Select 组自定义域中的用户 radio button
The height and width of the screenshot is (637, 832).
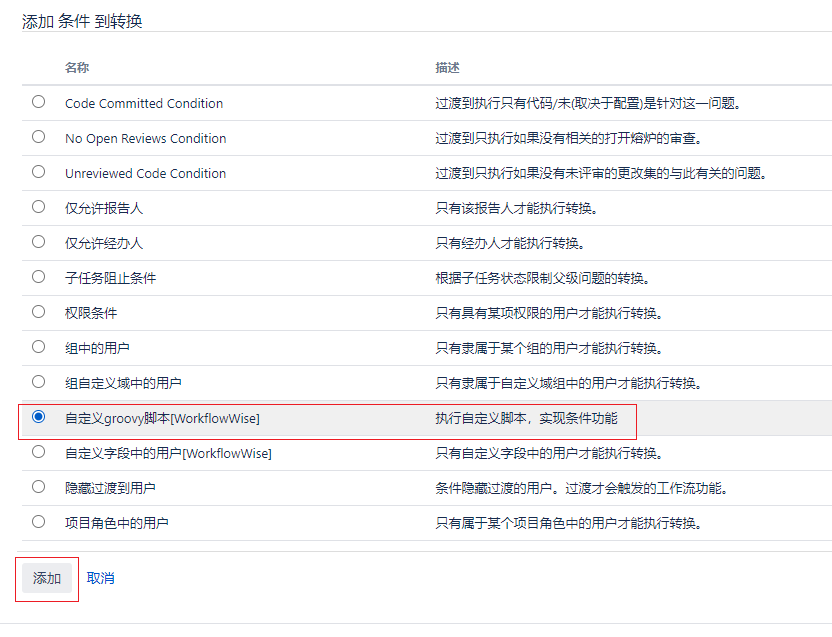pos(38,382)
